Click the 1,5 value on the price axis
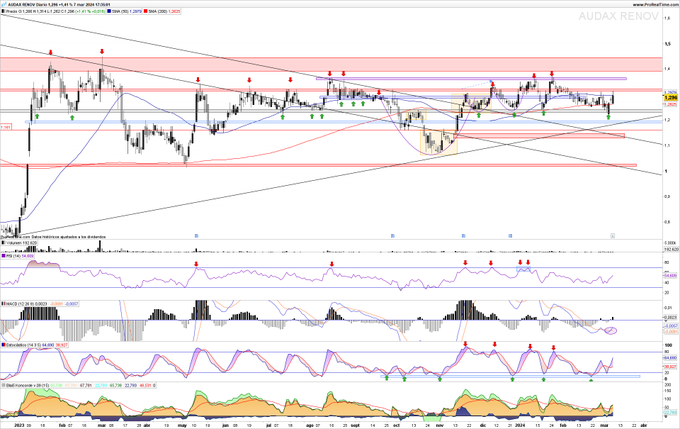This screenshot has height=429, width=680. coord(667,43)
